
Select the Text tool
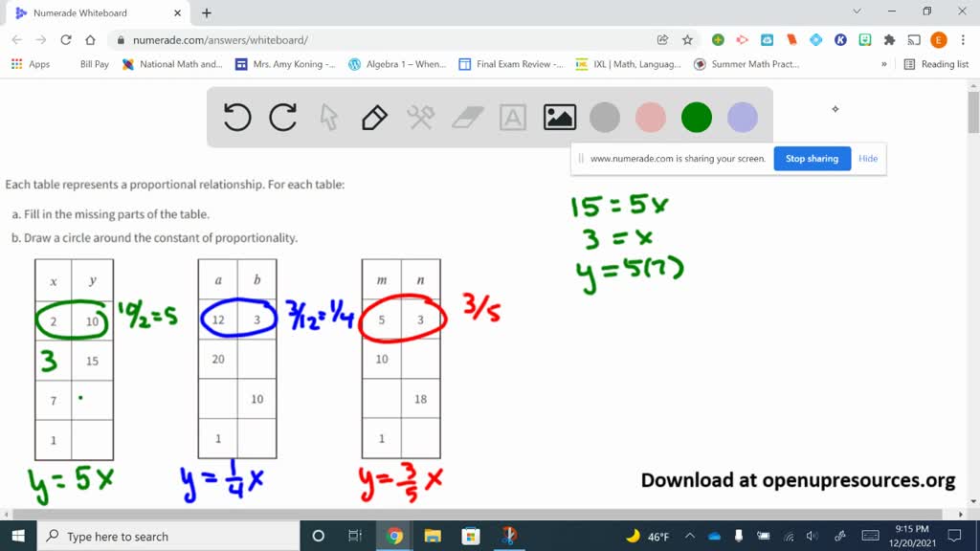coord(513,117)
